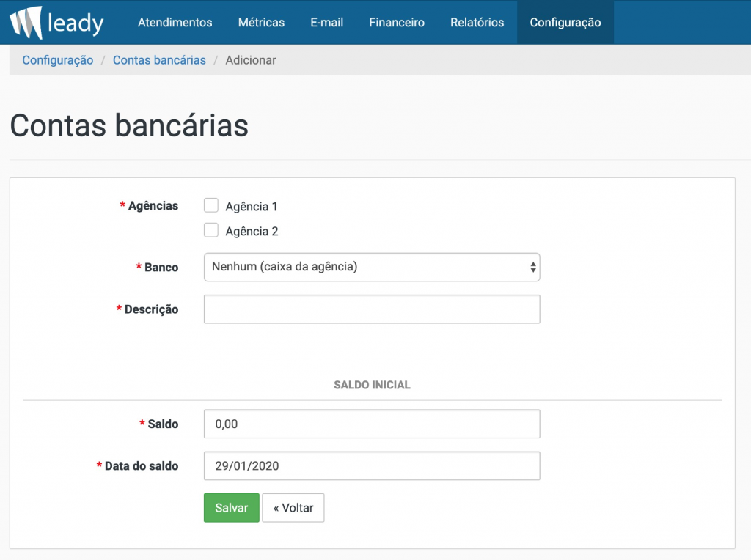Open the Financeiro menu
751x560 pixels.
click(397, 23)
